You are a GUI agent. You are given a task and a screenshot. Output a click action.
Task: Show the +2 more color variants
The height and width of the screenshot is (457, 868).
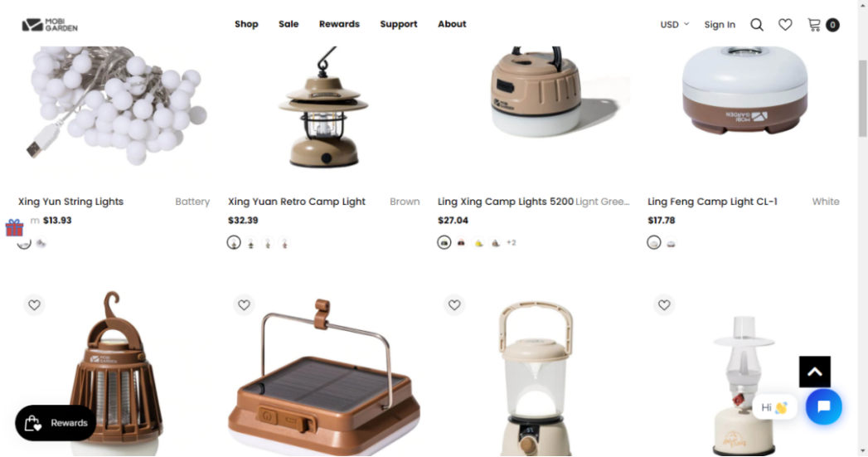[512, 243]
